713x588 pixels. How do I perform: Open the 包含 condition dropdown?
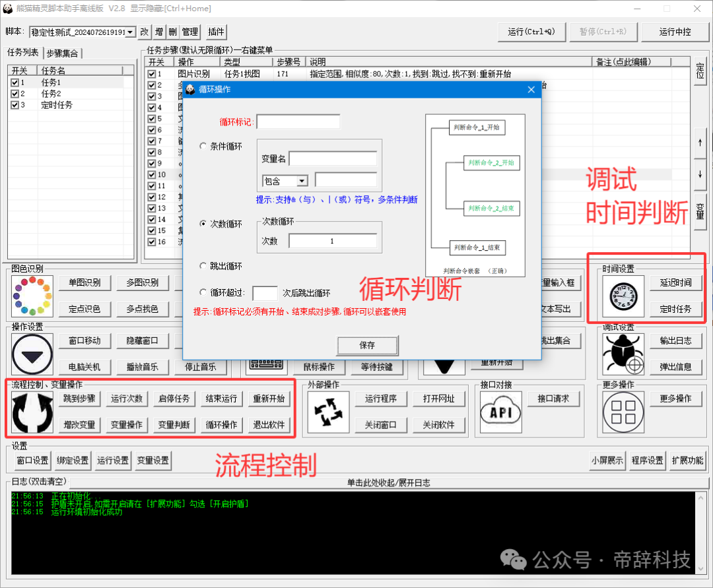(302, 181)
